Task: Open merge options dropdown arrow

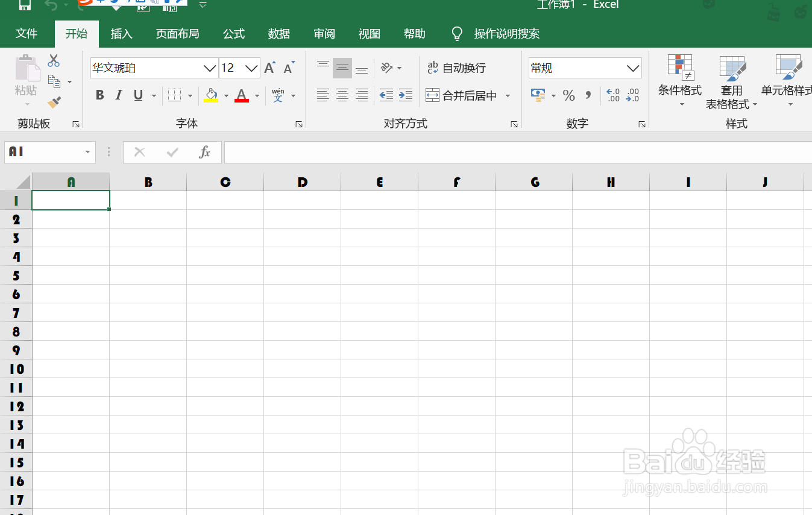Action: pos(508,95)
